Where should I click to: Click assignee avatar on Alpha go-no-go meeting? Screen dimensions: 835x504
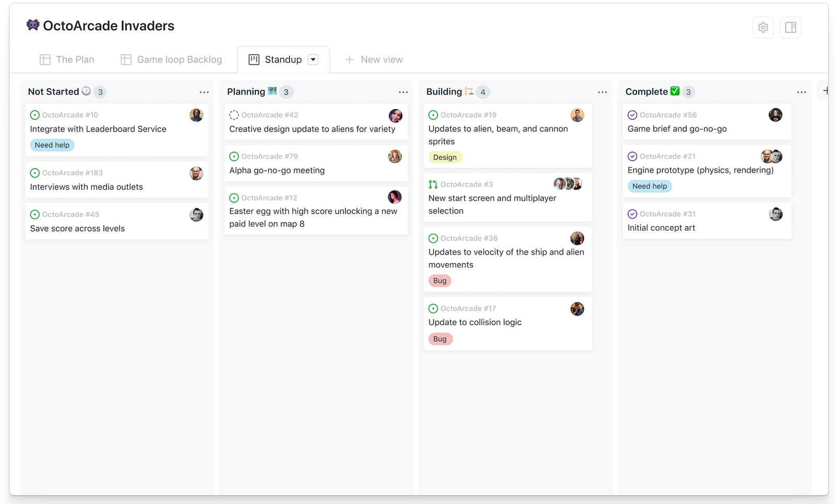[395, 156]
